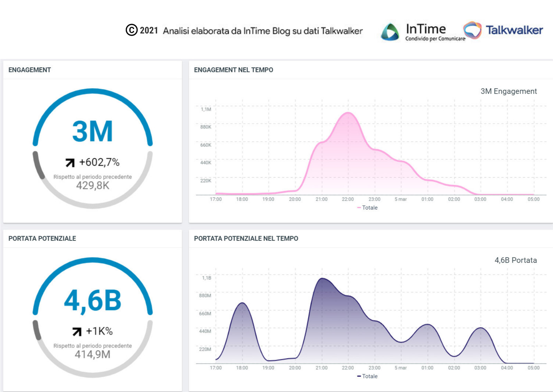Click the 4,6B Portata chart summary label
The width and height of the screenshot is (553, 392).
516,260
